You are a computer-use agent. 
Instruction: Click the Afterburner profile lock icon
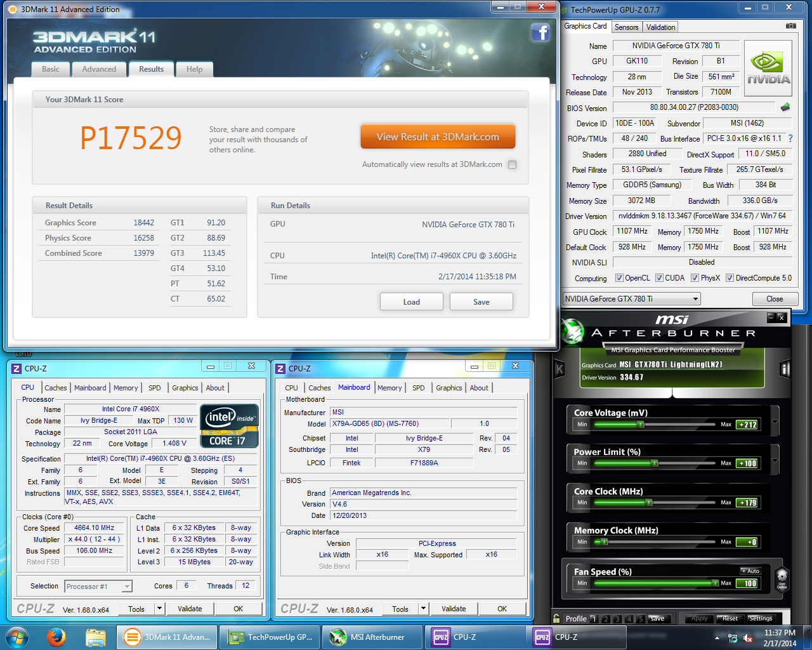(x=556, y=618)
